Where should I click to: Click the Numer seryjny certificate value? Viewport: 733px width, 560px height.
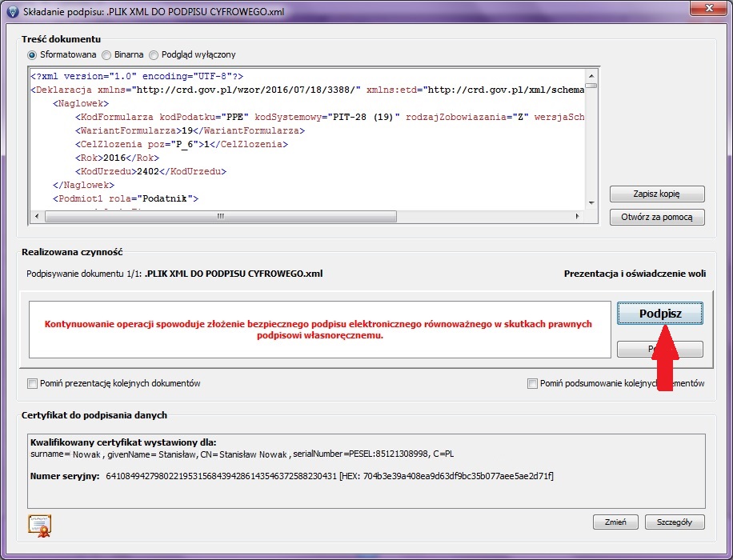point(330,476)
